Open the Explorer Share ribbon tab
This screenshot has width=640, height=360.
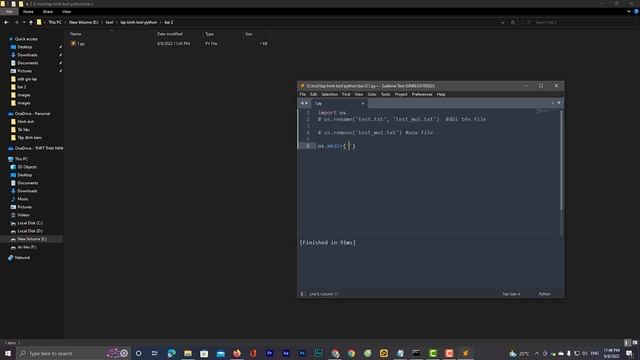tap(48, 12)
